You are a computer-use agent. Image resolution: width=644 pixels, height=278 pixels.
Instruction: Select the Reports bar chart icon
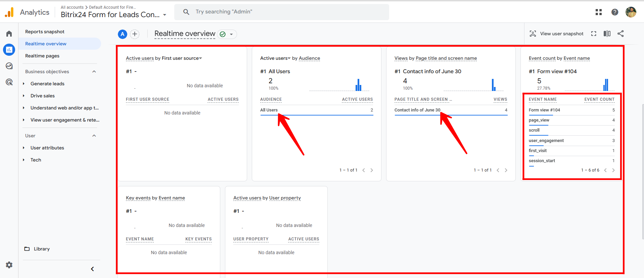coord(9,50)
